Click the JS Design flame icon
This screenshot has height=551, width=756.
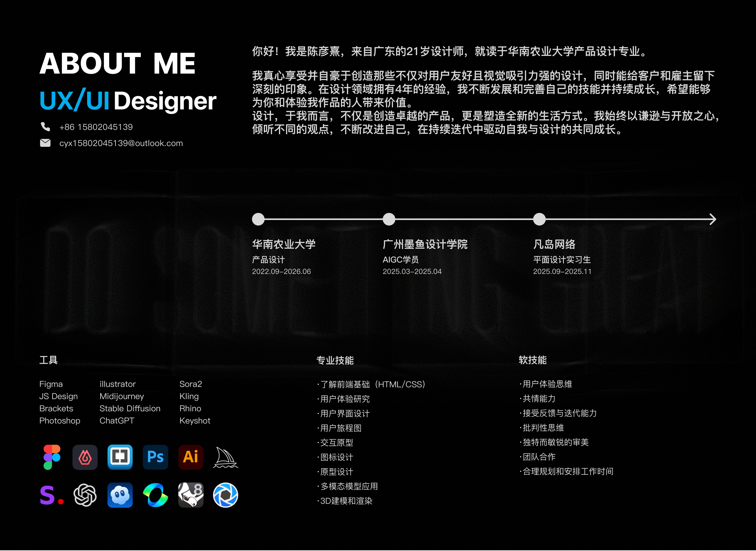[x=85, y=457]
